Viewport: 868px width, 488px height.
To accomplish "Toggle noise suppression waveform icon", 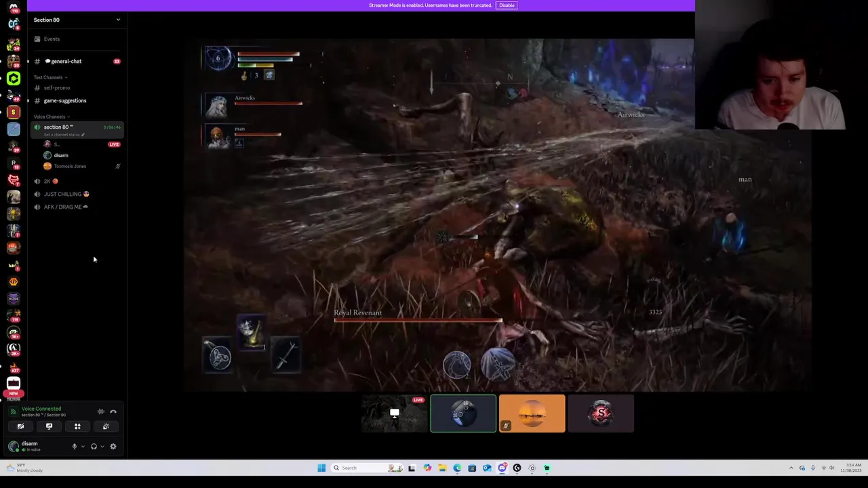I will pyautogui.click(x=100, y=411).
